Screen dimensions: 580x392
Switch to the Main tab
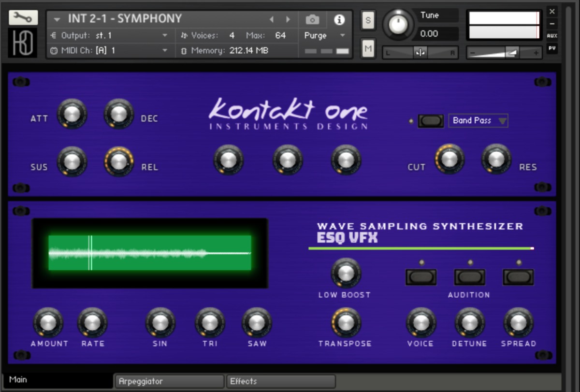(x=58, y=380)
